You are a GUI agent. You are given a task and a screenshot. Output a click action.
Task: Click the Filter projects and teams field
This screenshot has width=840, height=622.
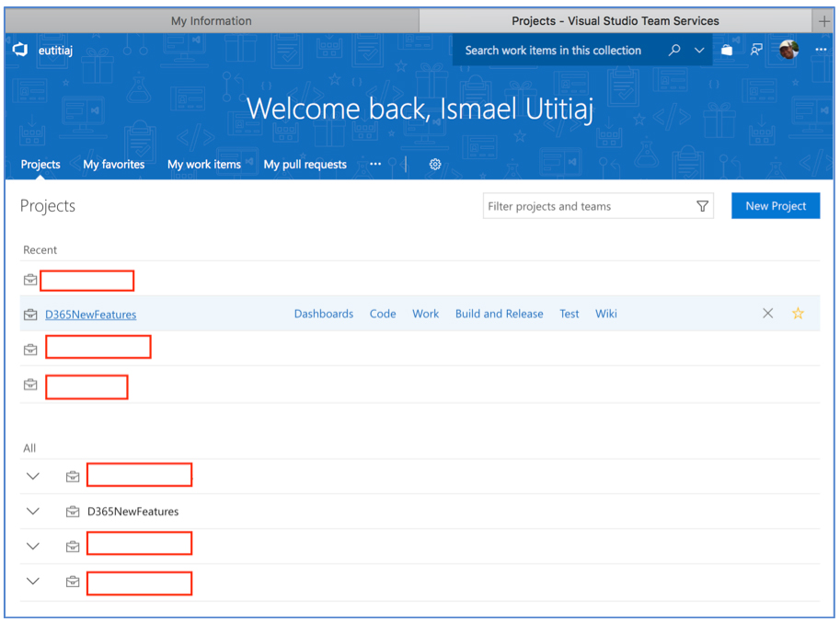click(598, 206)
